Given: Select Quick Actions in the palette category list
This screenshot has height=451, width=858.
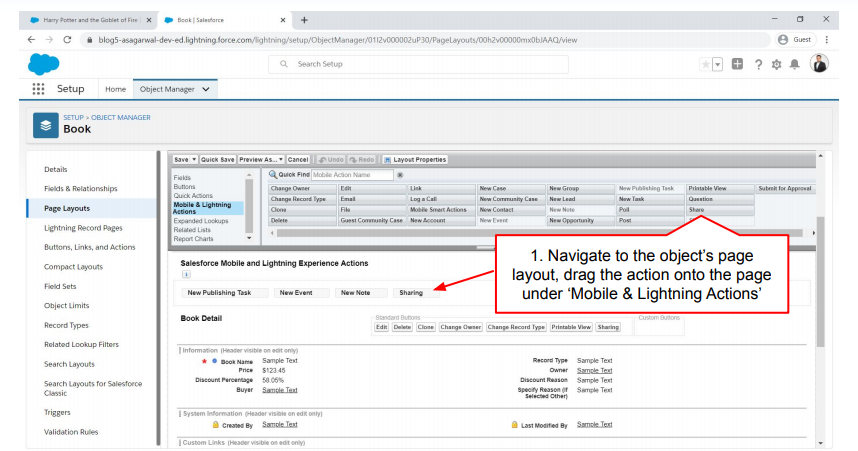Looking at the screenshot, I should pos(193,196).
